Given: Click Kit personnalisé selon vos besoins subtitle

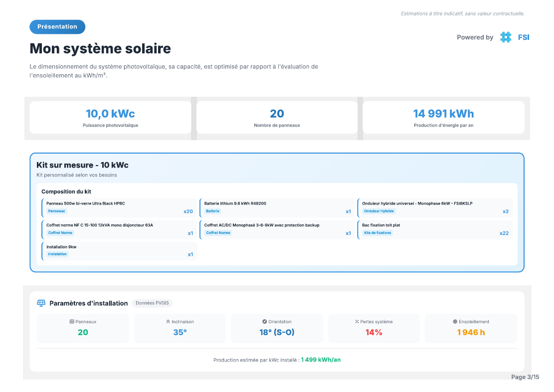Looking at the screenshot, I should coord(77,175).
